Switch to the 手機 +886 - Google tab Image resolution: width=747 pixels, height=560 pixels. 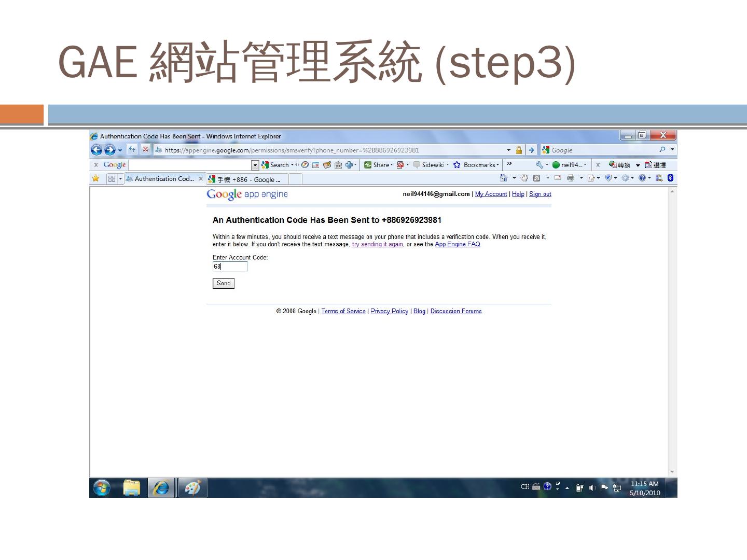coord(246,179)
